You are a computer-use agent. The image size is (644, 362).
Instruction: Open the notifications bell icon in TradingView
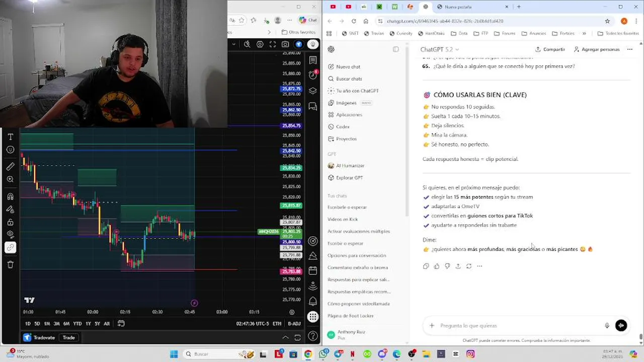tap(313, 301)
